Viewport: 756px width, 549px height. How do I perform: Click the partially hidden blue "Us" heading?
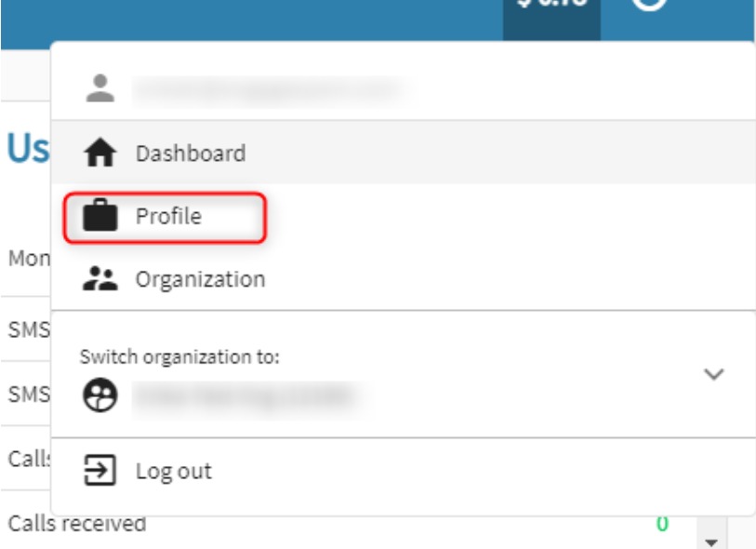(28, 149)
